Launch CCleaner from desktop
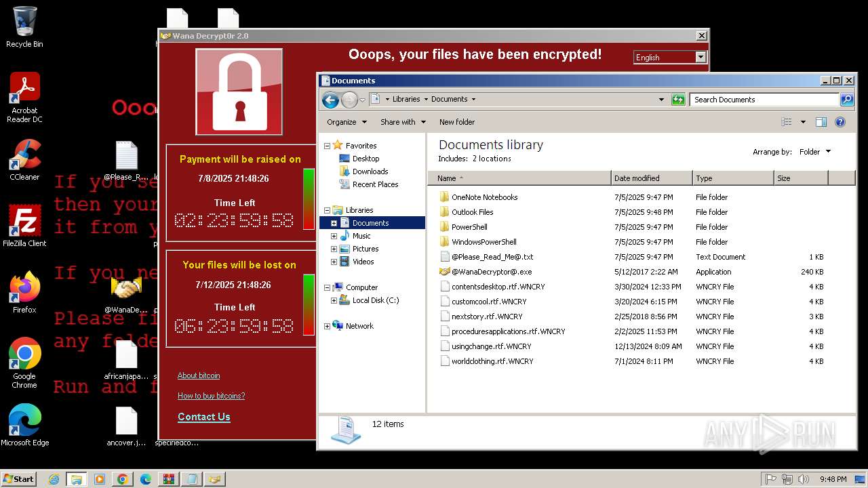The image size is (868, 488). click(x=24, y=160)
